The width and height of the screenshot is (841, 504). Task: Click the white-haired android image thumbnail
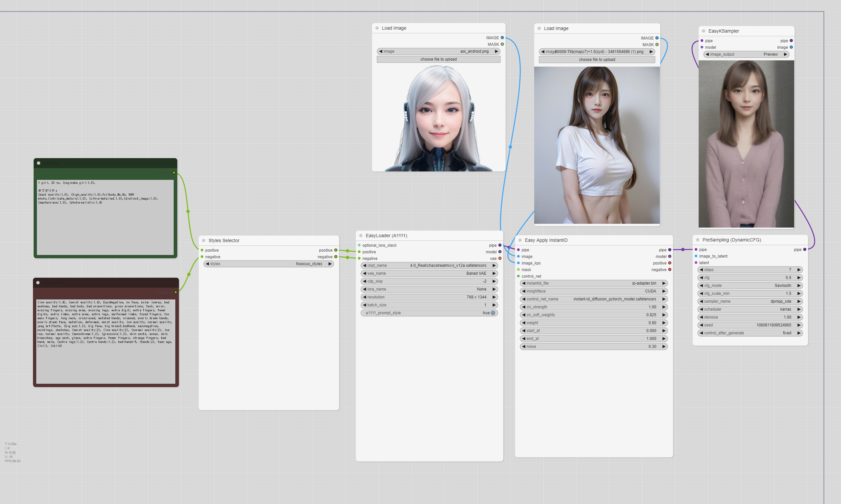click(439, 118)
